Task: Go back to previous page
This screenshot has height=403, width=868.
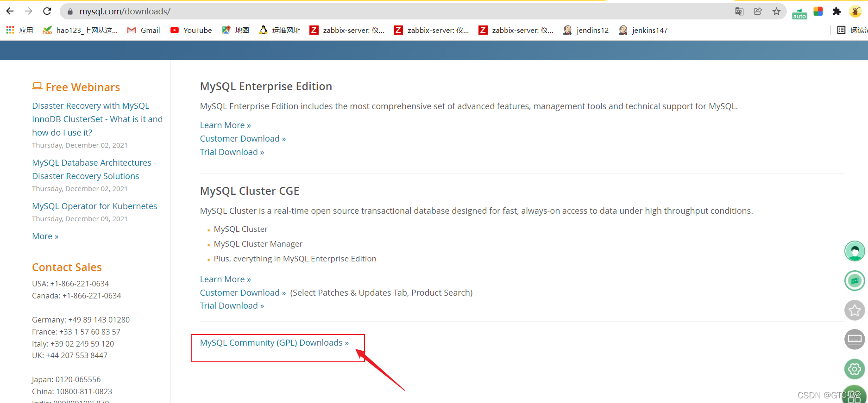Action: point(10,11)
